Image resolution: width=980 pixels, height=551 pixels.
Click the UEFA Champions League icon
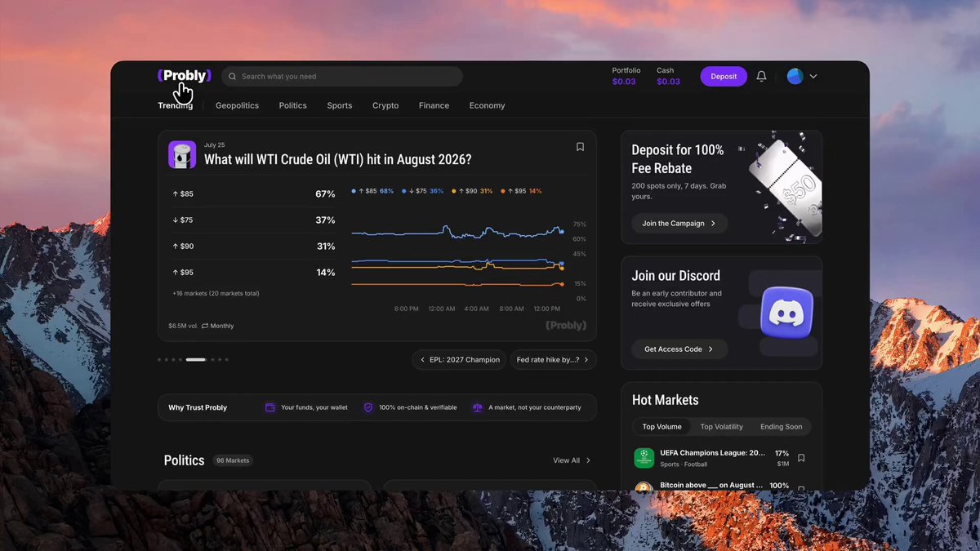coord(644,458)
